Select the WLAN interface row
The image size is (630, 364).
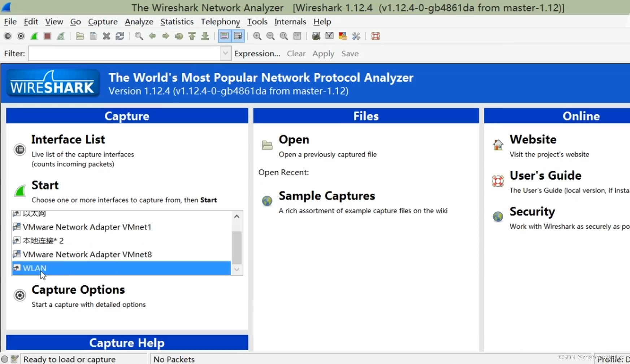click(121, 268)
